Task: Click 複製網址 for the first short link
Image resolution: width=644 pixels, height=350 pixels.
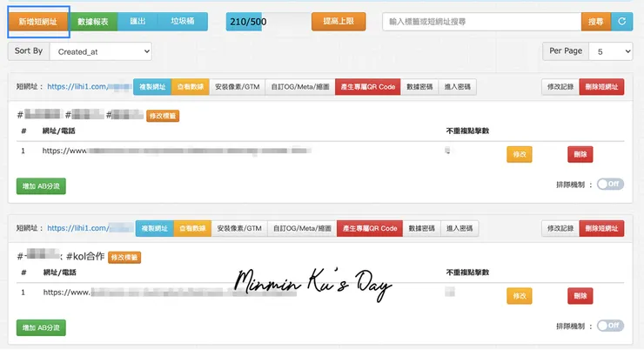Action: (x=153, y=87)
